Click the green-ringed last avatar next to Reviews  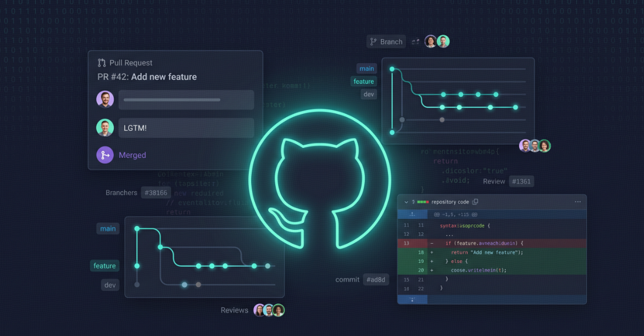pos(279,310)
